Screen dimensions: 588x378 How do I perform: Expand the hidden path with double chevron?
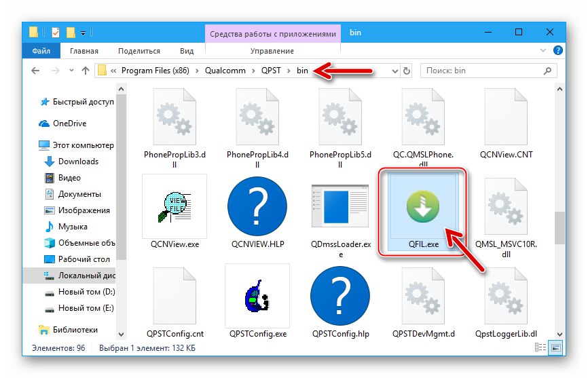[x=113, y=71]
